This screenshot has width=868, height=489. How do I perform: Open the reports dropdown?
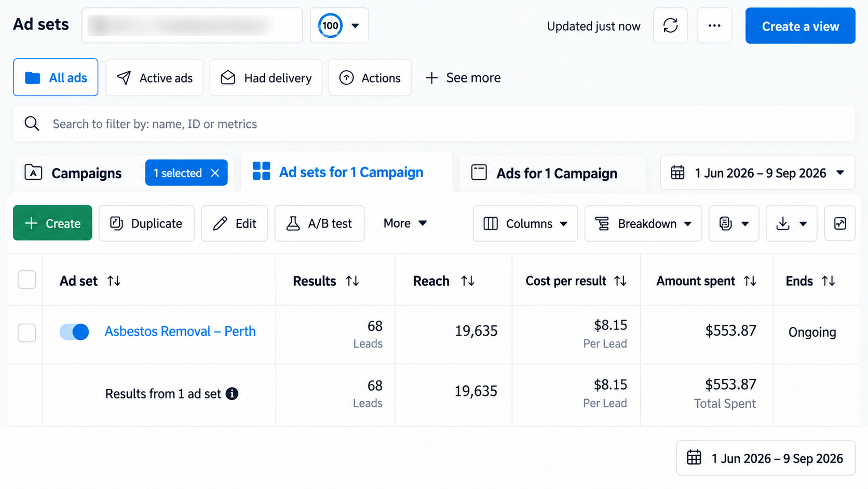click(x=734, y=223)
